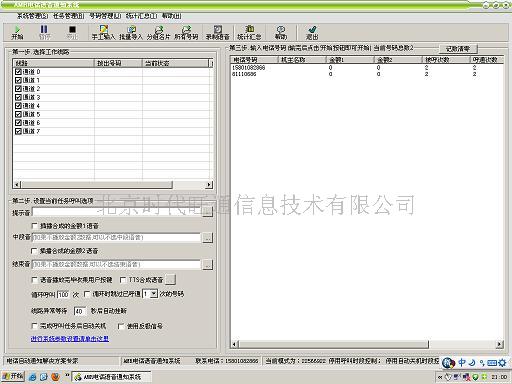
Task: Select phone number row 81110686
Action: coord(367,74)
